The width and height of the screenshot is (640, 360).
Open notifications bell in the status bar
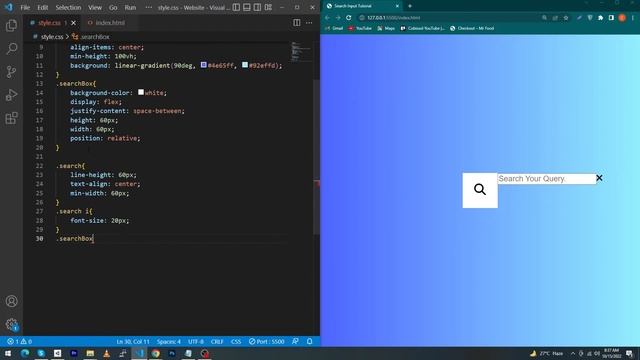click(x=309, y=341)
